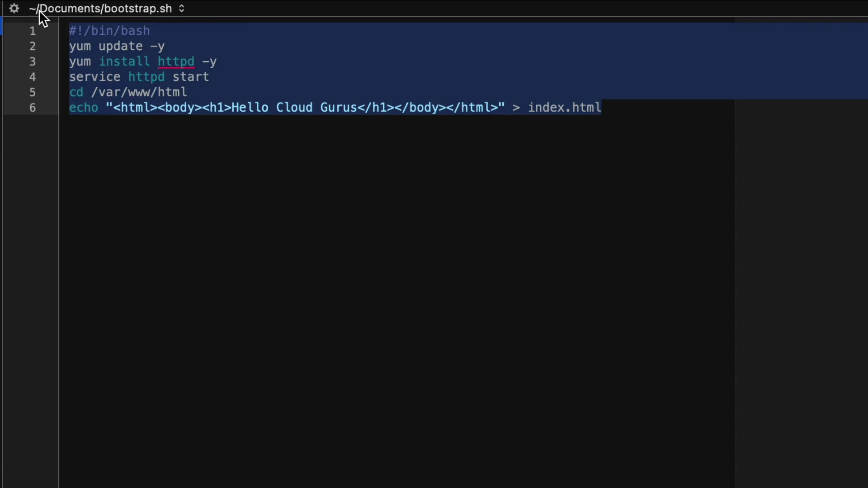Open the gear settings menu

pyautogui.click(x=14, y=9)
